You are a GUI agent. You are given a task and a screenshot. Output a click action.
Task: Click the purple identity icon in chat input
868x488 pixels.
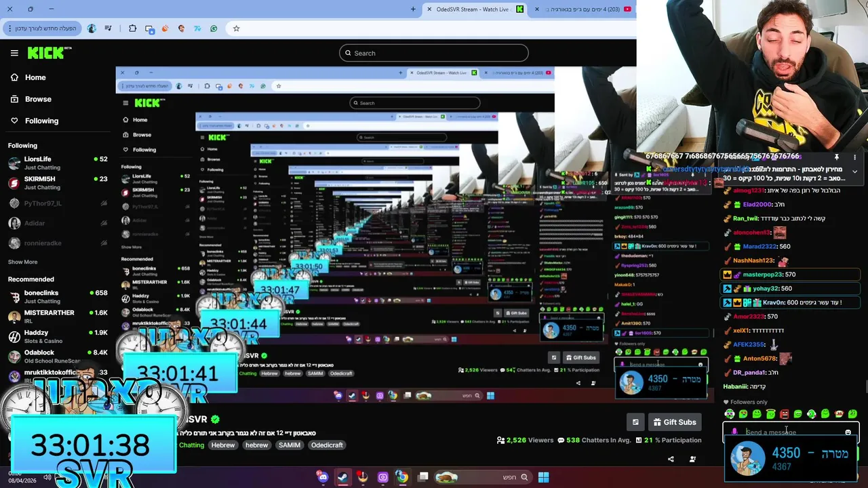coord(734,432)
